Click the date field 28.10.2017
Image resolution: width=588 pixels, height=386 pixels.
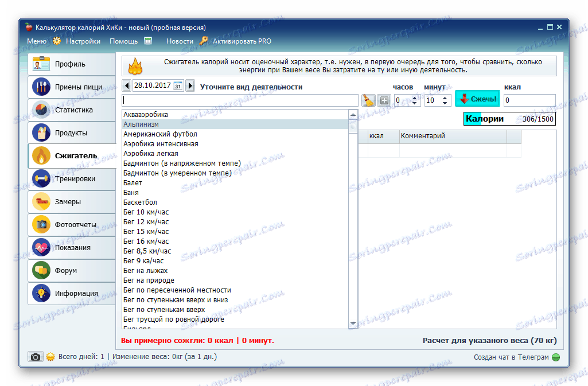coord(152,85)
